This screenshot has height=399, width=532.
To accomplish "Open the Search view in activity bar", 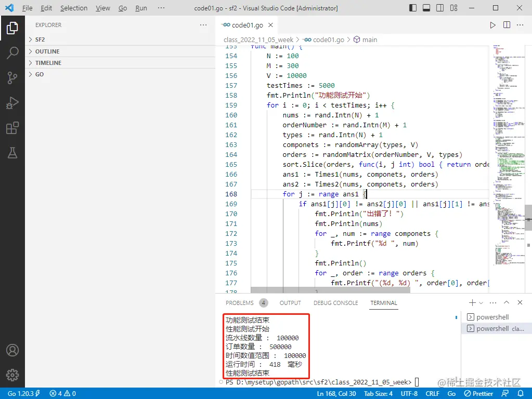I will pyautogui.click(x=12, y=53).
